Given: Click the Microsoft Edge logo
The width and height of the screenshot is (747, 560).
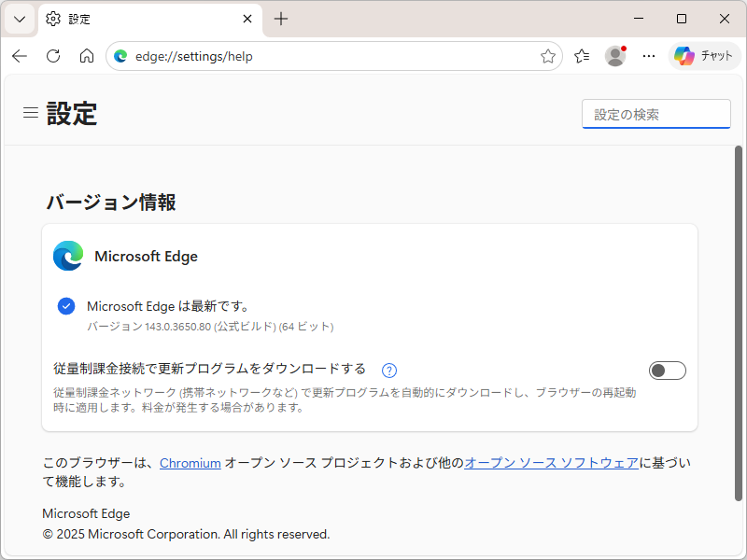Looking at the screenshot, I should [66, 256].
